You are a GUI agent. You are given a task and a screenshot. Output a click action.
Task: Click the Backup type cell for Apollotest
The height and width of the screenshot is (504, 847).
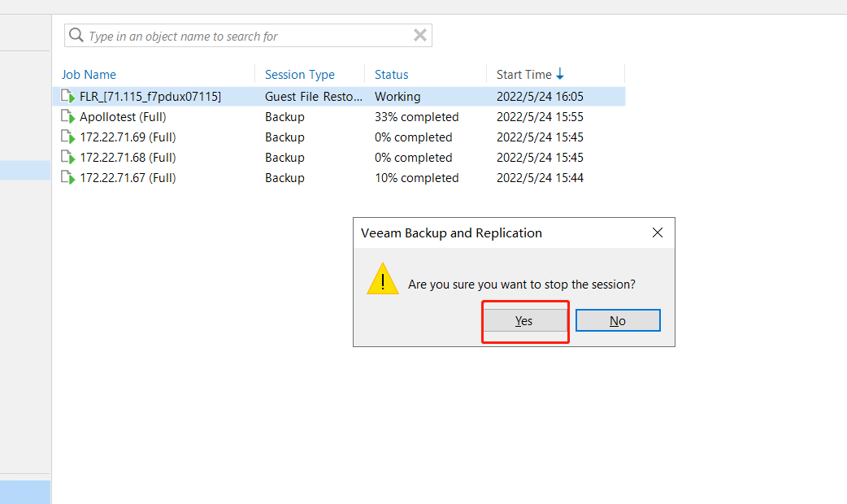click(x=285, y=117)
